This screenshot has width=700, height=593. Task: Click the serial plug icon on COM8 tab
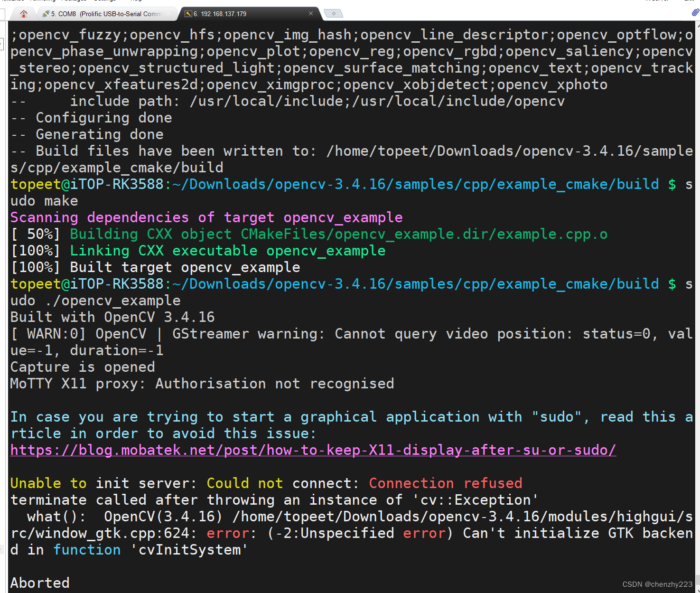[46, 14]
